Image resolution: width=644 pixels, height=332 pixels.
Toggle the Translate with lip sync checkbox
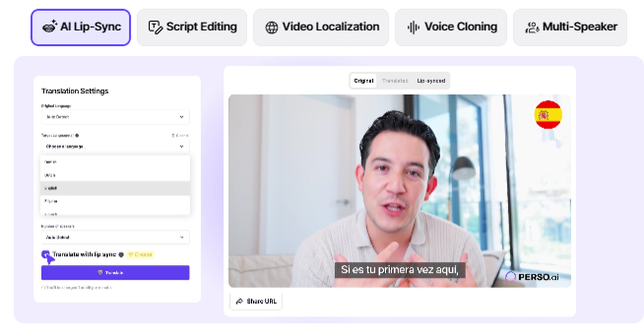click(x=45, y=255)
